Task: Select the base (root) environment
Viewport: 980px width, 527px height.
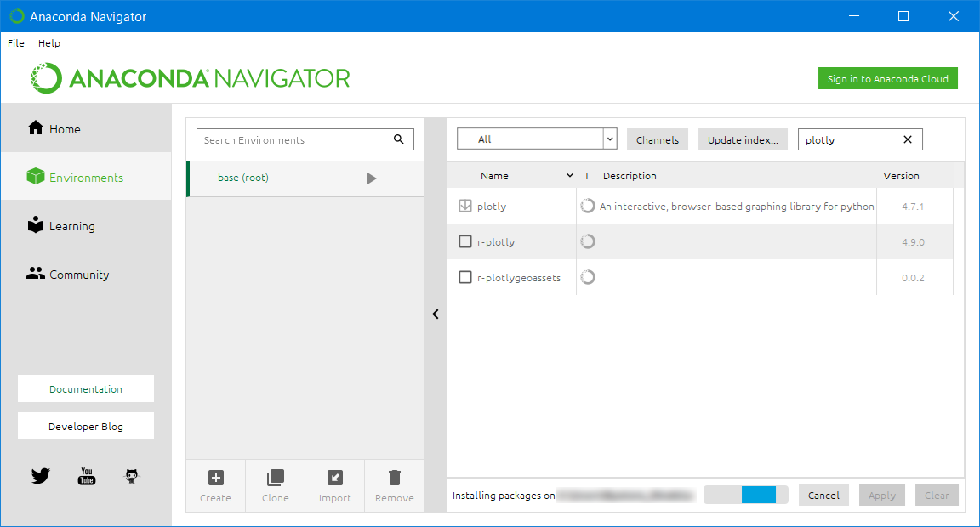Action: (x=305, y=178)
